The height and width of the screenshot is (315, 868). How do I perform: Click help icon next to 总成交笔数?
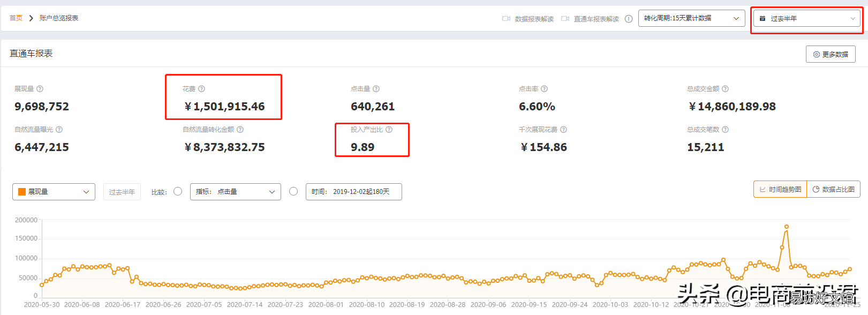click(725, 130)
